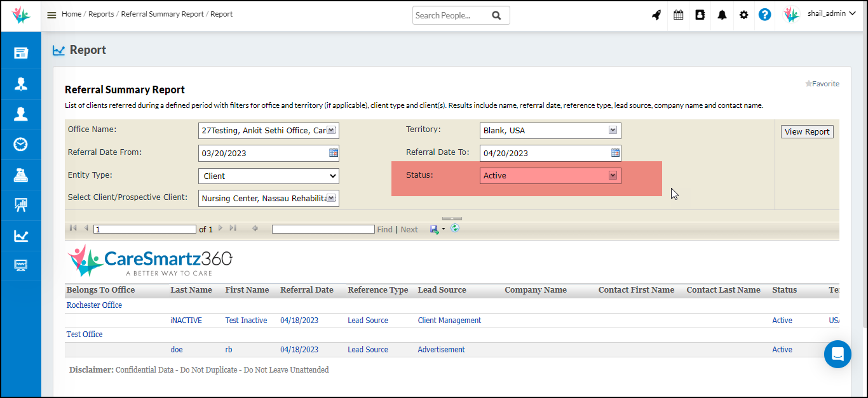Go to Reports in breadcrumb
This screenshot has width=868, height=398.
(101, 14)
